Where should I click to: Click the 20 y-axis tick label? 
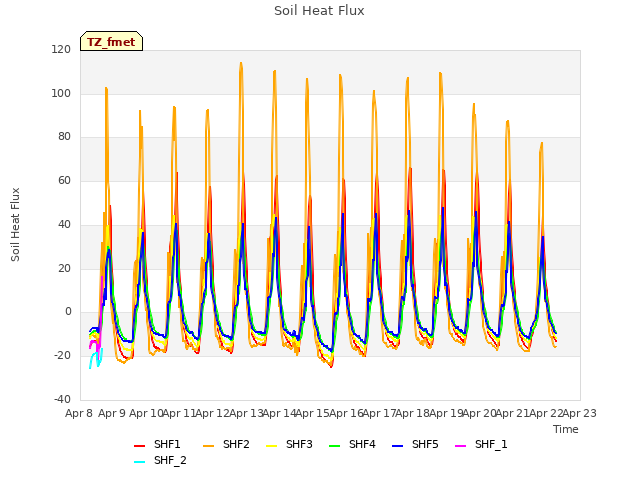click(x=64, y=268)
